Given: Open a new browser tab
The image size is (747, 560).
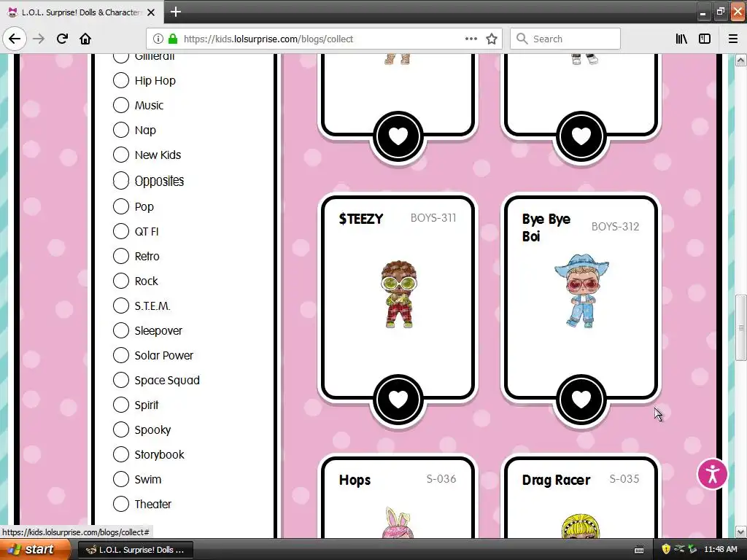Looking at the screenshot, I should pos(176,12).
